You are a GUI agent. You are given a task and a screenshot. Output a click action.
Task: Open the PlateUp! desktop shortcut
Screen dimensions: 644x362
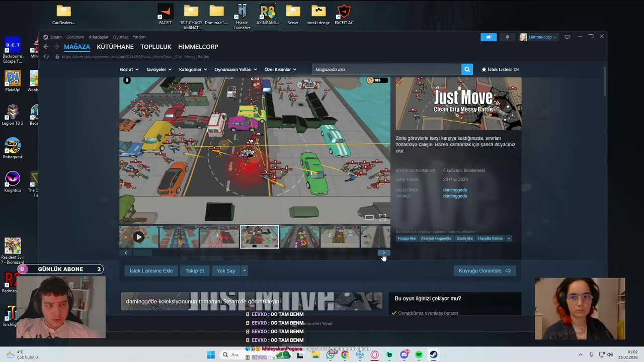(x=13, y=81)
